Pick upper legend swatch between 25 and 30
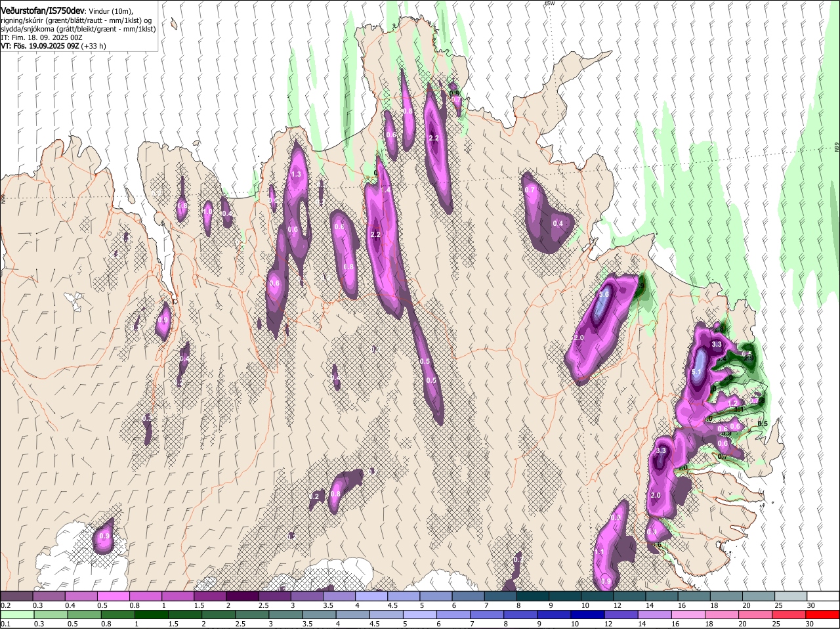Image resolution: width=840 pixels, height=629 pixels. (791, 596)
